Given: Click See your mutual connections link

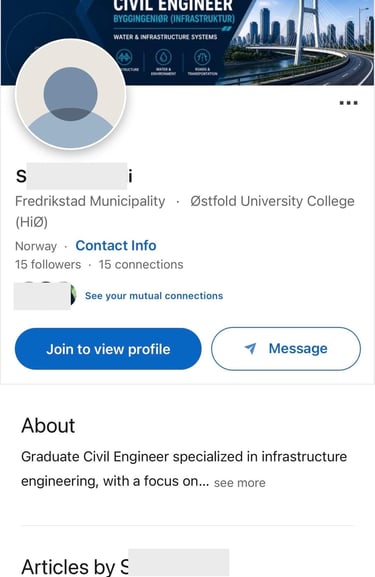Looking at the screenshot, I should pos(154,296).
